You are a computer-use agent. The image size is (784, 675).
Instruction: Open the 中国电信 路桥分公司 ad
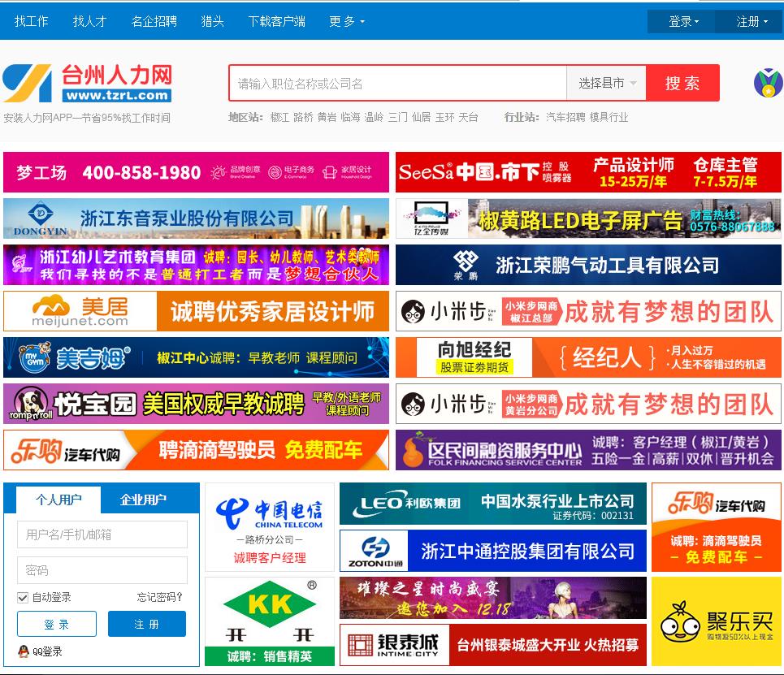tap(270, 527)
